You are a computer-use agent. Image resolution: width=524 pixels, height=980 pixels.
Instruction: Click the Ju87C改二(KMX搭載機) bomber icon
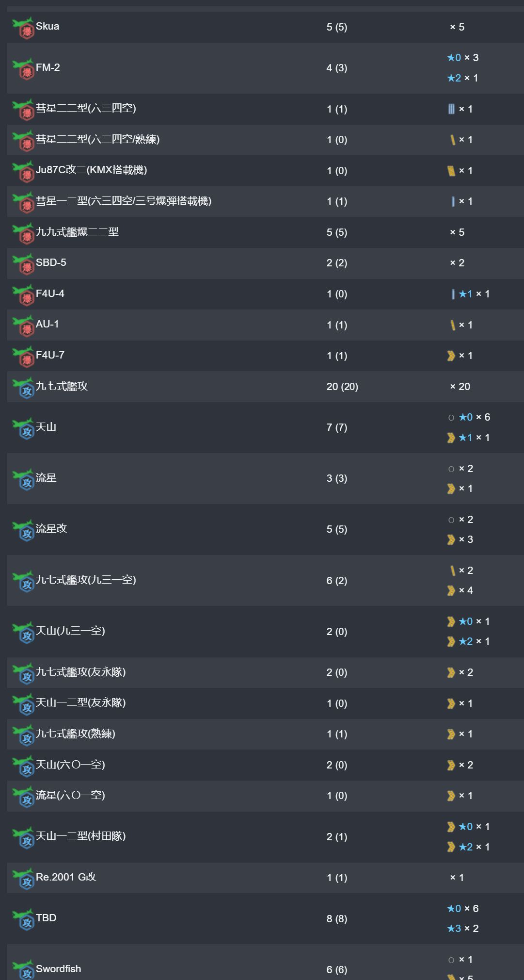[x=23, y=171]
